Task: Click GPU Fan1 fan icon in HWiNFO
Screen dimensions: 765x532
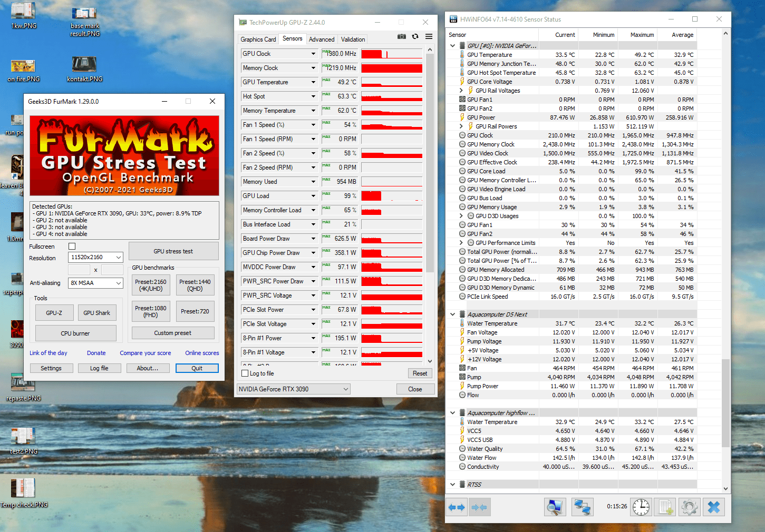Action: (x=462, y=100)
